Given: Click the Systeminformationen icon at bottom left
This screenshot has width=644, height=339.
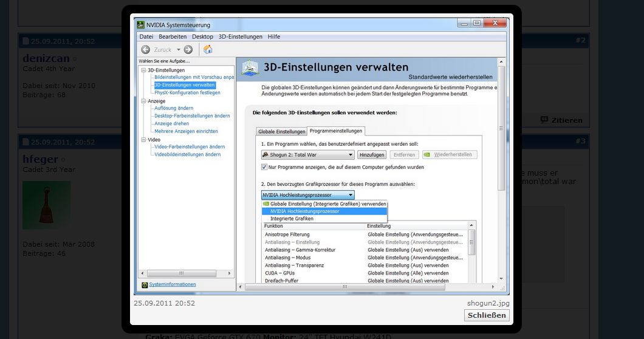Looking at the screenshot, I should click(x=145, y=284).
